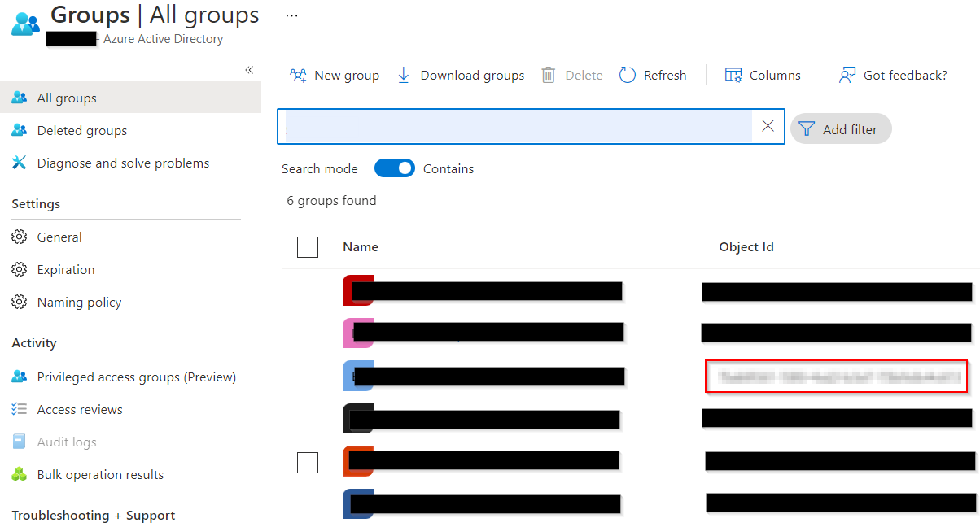Viewport: 980px width, 527px height.
Task: Click the Deleted groups sidebar icon
Action: (20, 130)
